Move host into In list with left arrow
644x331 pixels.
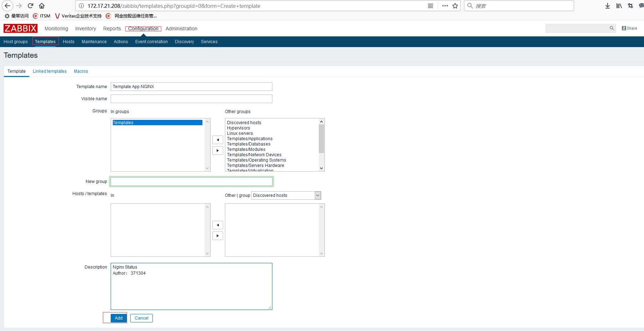point(218,225)
